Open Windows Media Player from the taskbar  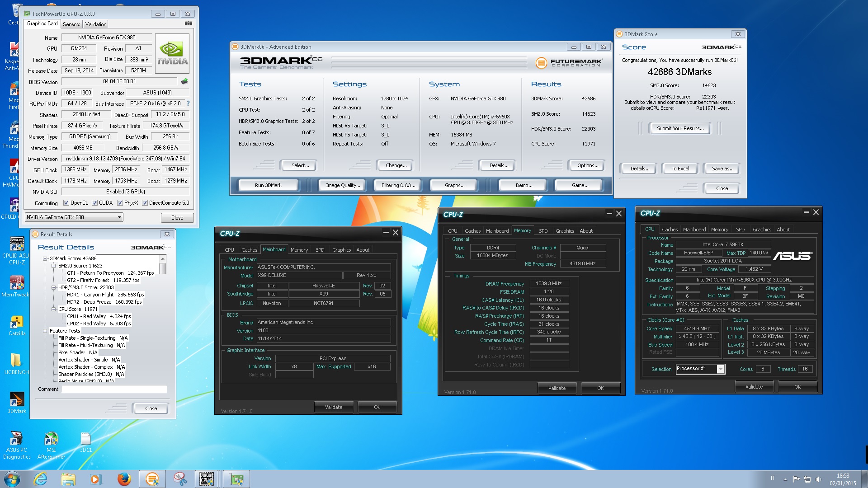96,479
